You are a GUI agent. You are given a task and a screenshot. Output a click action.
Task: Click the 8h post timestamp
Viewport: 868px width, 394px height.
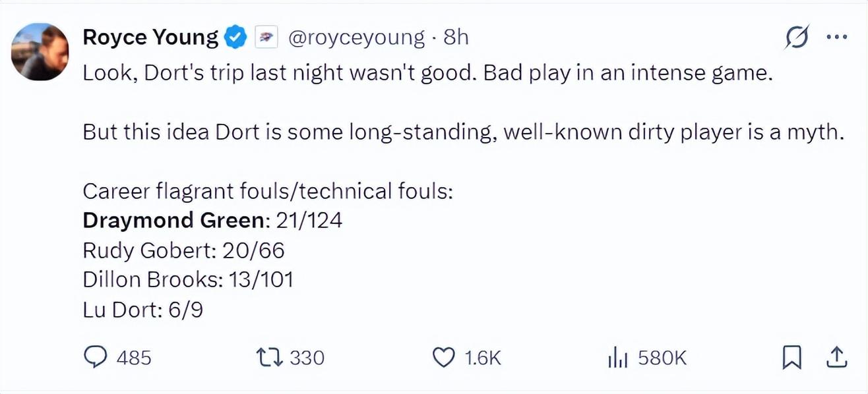coord(456,38)
